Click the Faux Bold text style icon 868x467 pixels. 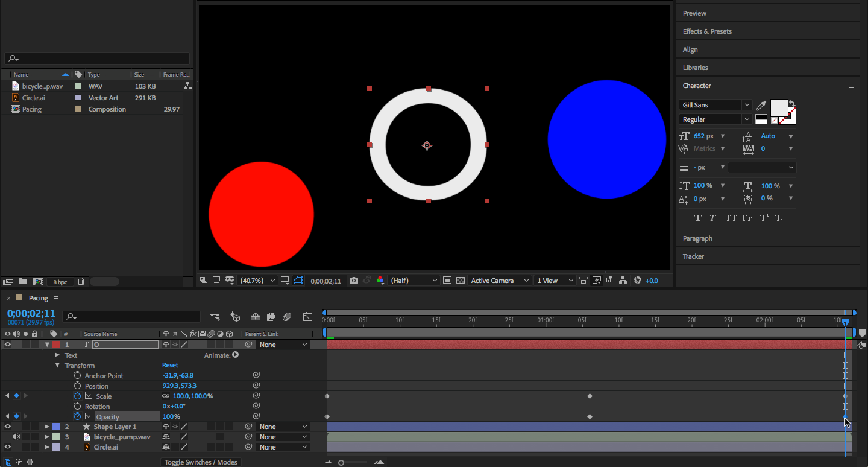pyautogui.click(x=698, y=218)
